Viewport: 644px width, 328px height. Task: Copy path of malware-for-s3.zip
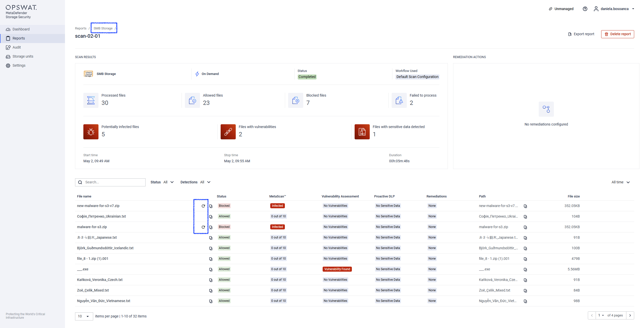(525, 227)
